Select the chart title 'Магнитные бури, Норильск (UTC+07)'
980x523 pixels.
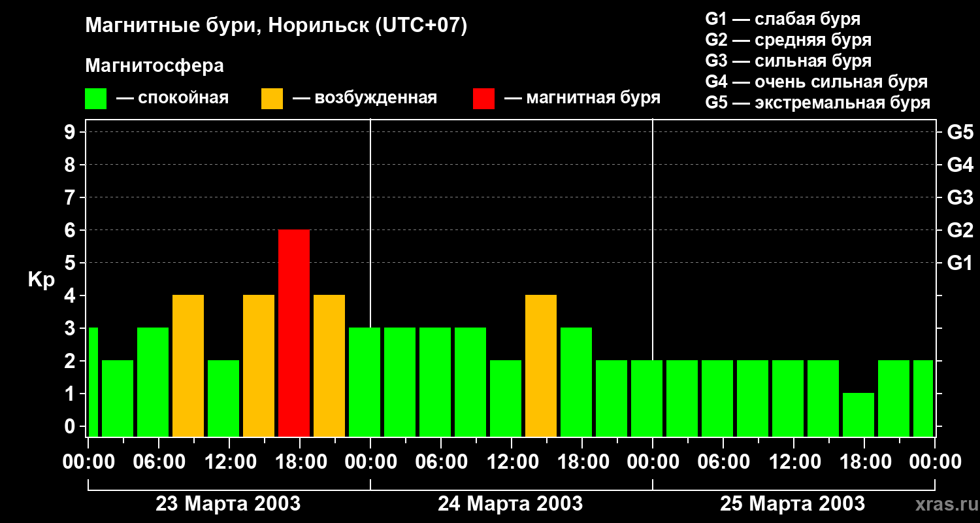click(x=276, y=26)
